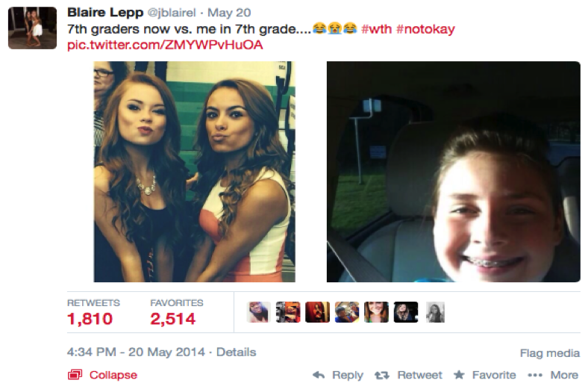View the 2,514 favorites count

tap(173, 319)
